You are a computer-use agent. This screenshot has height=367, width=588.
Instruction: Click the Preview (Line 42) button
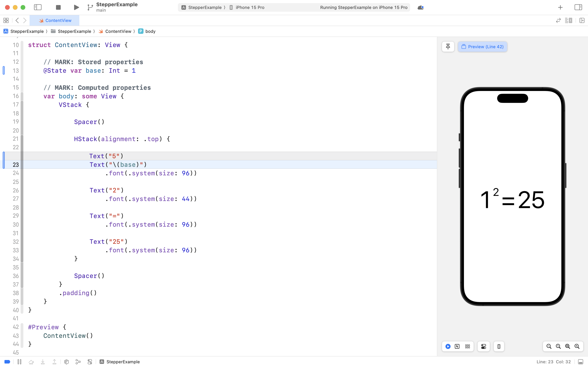[x=483, y=47]
